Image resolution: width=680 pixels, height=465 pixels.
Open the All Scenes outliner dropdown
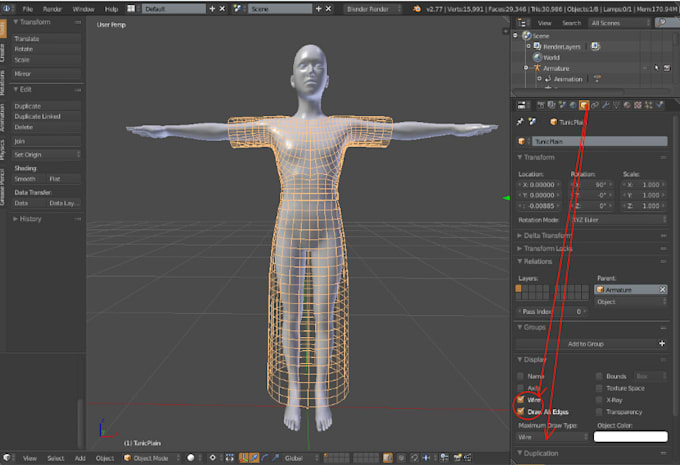click(x=620, y=23)
